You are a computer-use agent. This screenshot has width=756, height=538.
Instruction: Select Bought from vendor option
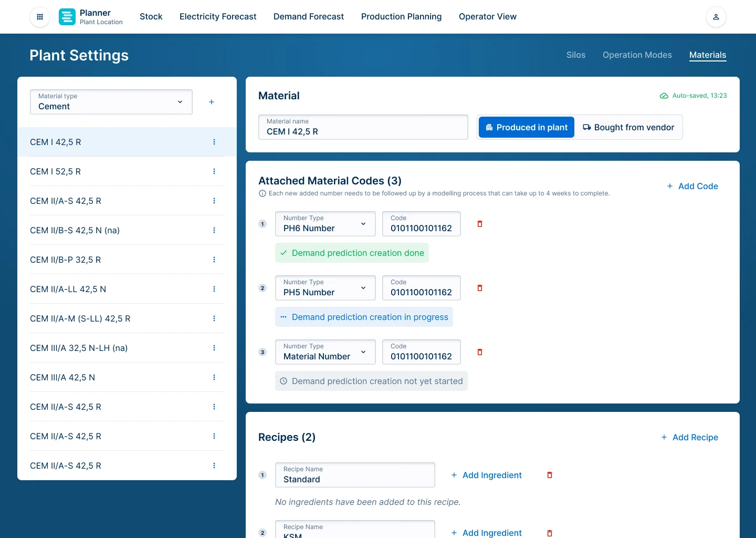[x=628, y=127]
